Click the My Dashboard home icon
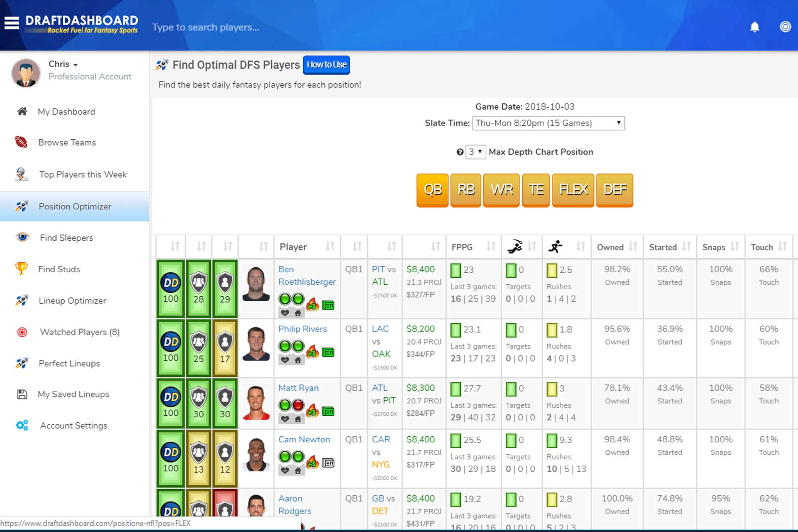The width and height of the screenshot is (798, 532). click(22, 111)
